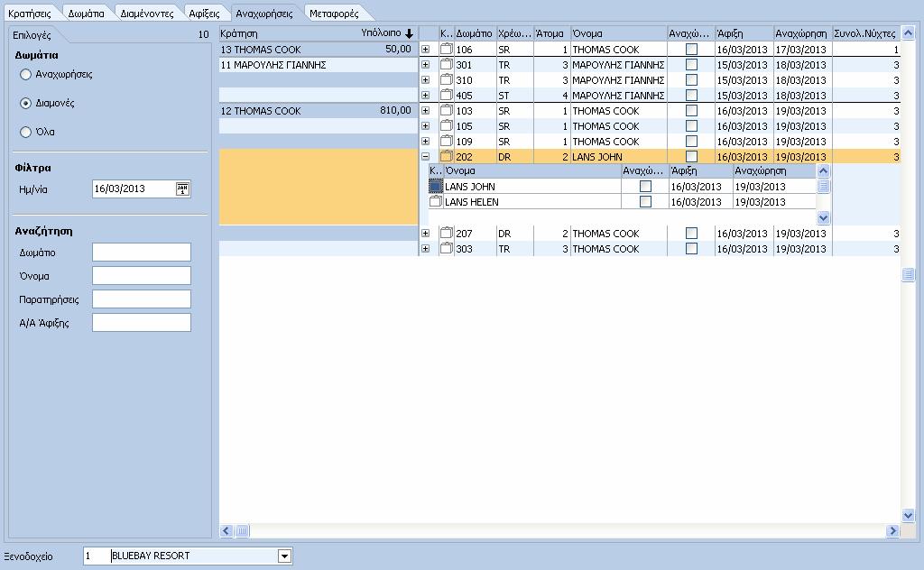Switch to the Μεταφορές tab
This screenshot has height=570, width=924.
pyautogui.click(x=334, y=13)
